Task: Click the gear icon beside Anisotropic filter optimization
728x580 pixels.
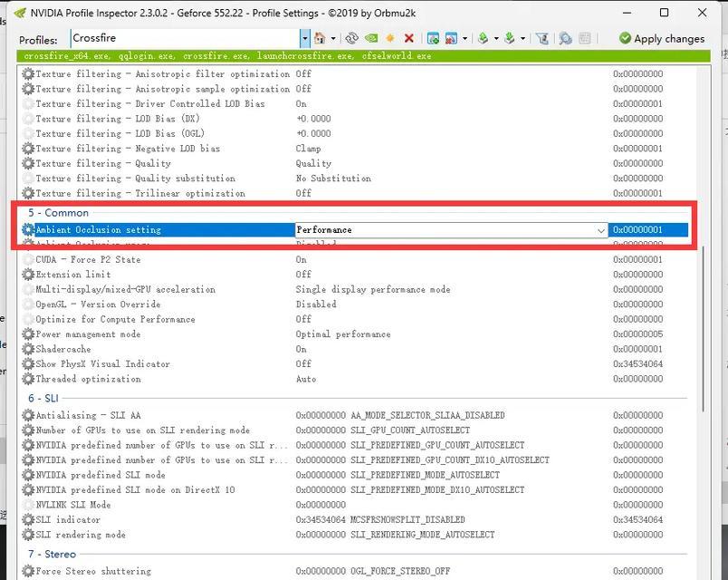Action: pyautogui.click(x=28, y=74)
